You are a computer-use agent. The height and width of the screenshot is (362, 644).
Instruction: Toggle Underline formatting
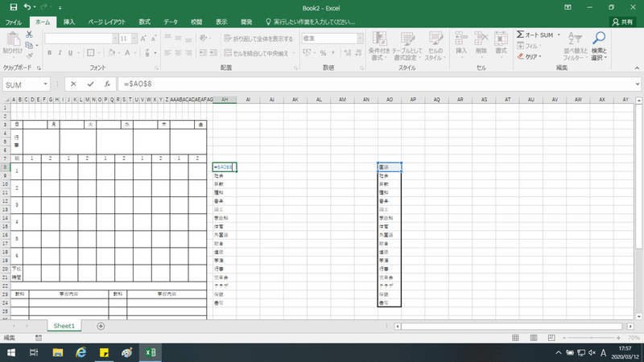coord(70,52)
